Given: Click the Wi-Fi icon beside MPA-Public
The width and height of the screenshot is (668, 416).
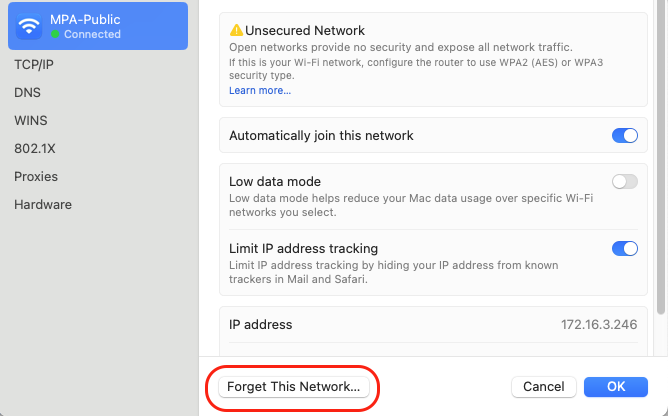Looking at the screenshot, I should [x=29, y=26].
